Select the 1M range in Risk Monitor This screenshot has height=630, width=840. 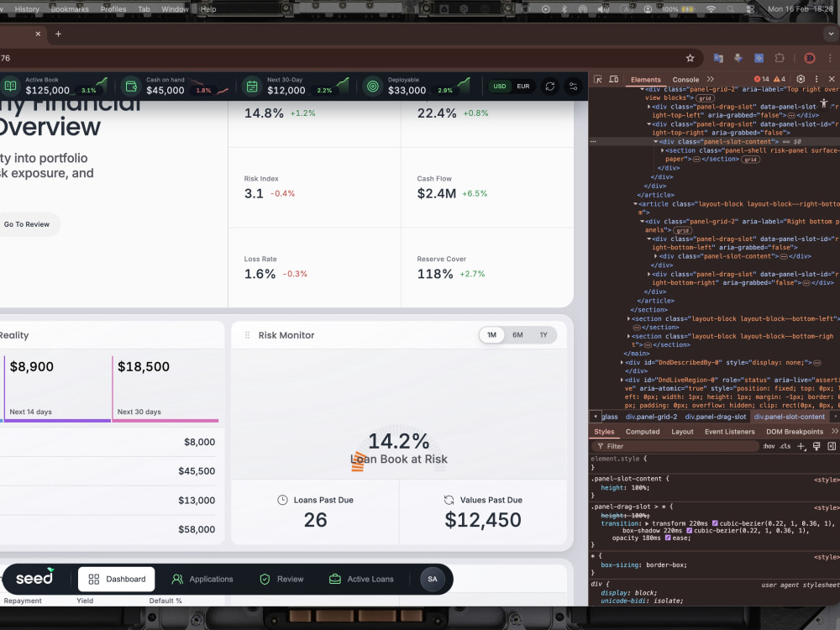pyautogui.click(x=491, y=335)
